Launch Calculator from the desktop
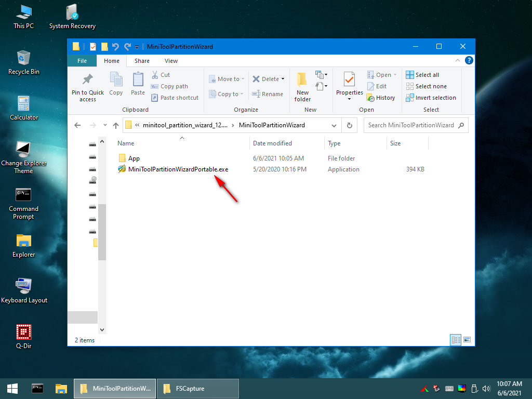This screenshot has height=399, width=532. click(x=23, y=109)
